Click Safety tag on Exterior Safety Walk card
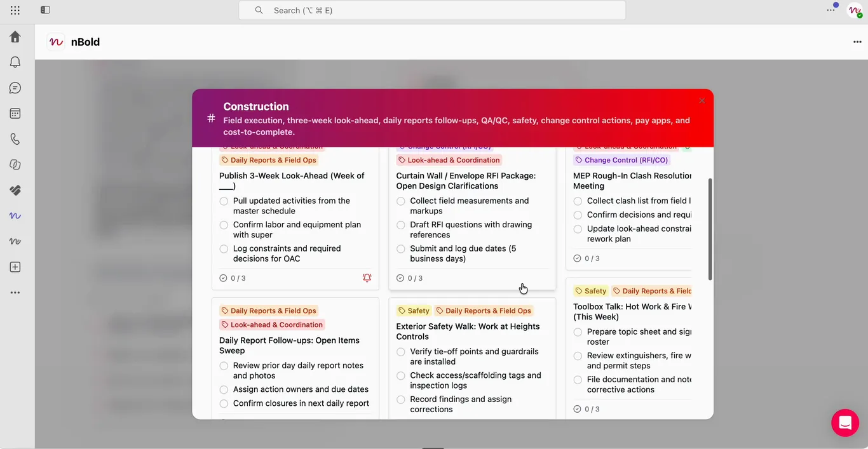 tap(414, 311)
